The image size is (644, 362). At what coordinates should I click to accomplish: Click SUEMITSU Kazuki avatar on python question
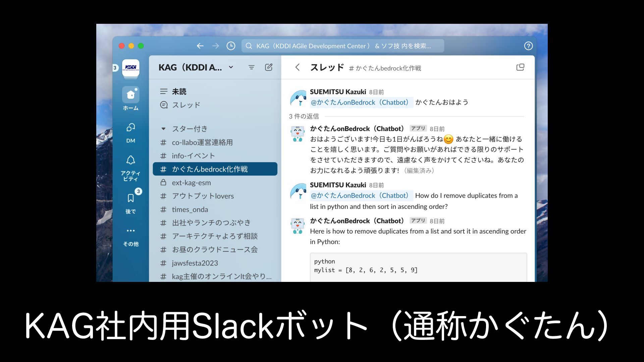click(298, 191)
